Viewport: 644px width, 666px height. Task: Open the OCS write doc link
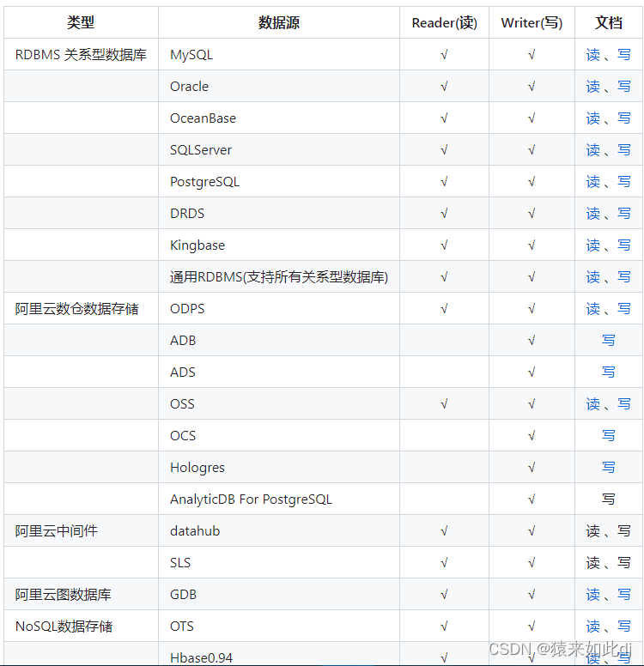tap(608, 436)
